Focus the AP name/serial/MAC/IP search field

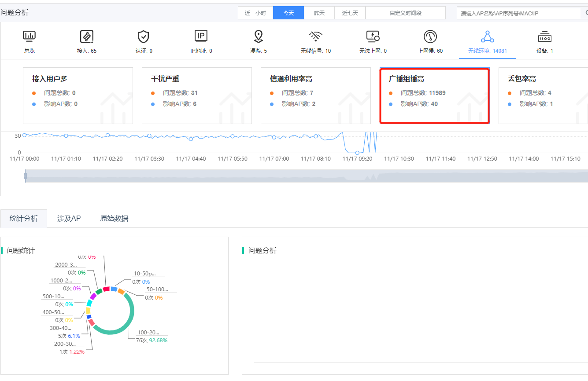pos(519,13)
